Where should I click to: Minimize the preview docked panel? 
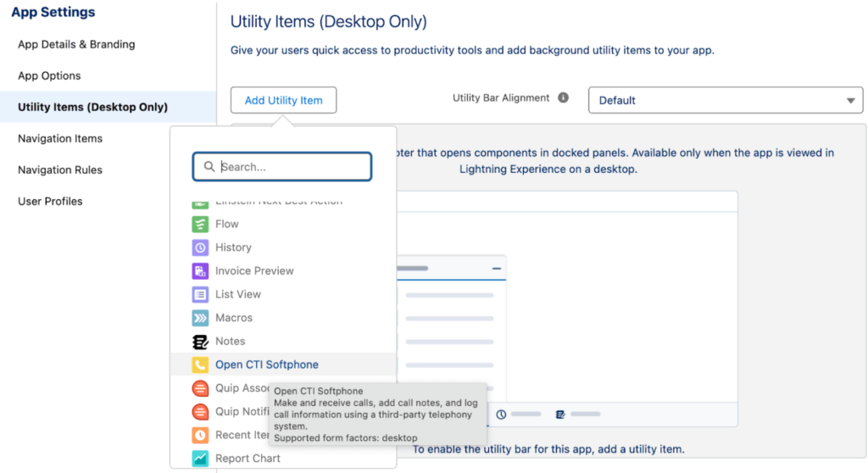[x=497, y=268]
